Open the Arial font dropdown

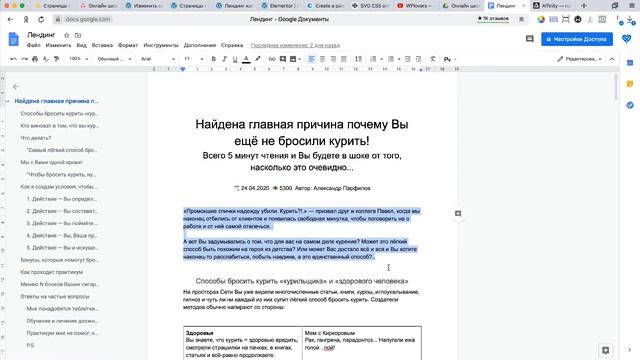[x=158, y=59]
